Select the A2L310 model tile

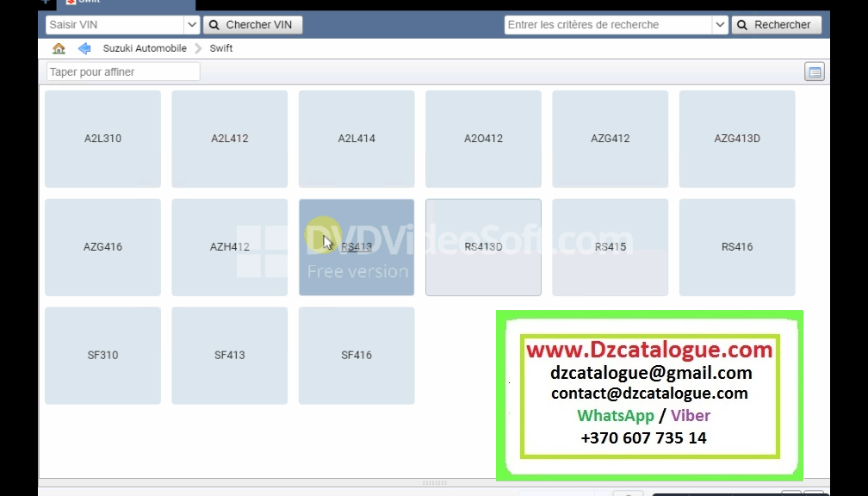(103, 139)
